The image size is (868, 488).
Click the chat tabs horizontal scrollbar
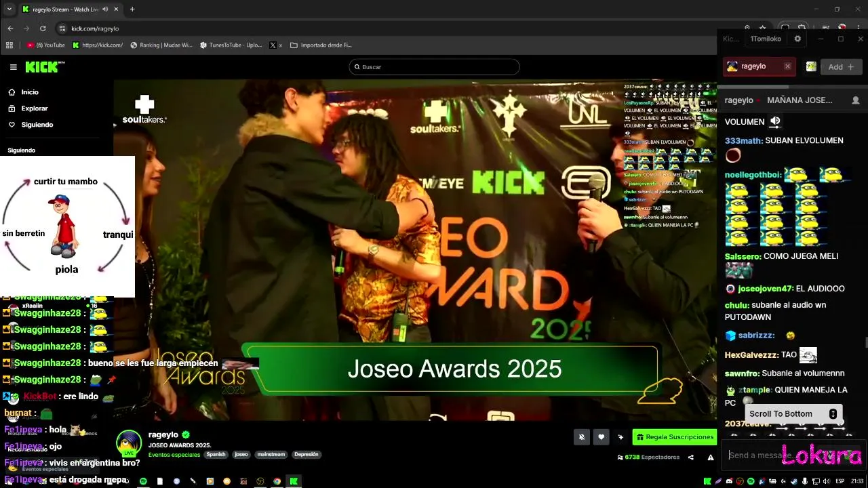pyautogui.click(x=754, y=87)
